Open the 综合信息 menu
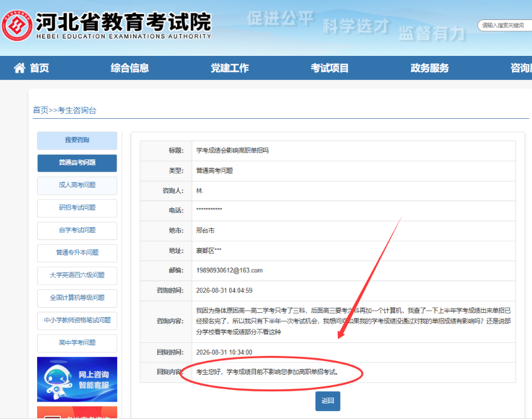 click(x=129, y=68)
